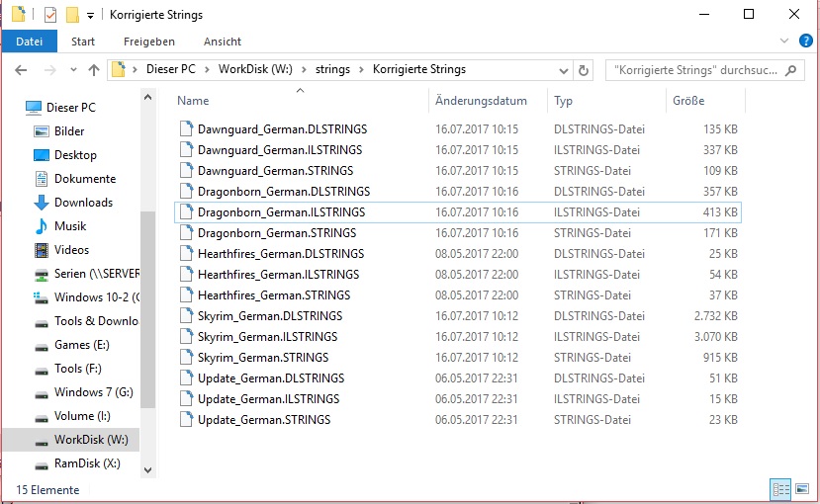This screenshot has height=504, width=820.
Task: Switch to the Ansicht ribbon tab
Action: 223,42
